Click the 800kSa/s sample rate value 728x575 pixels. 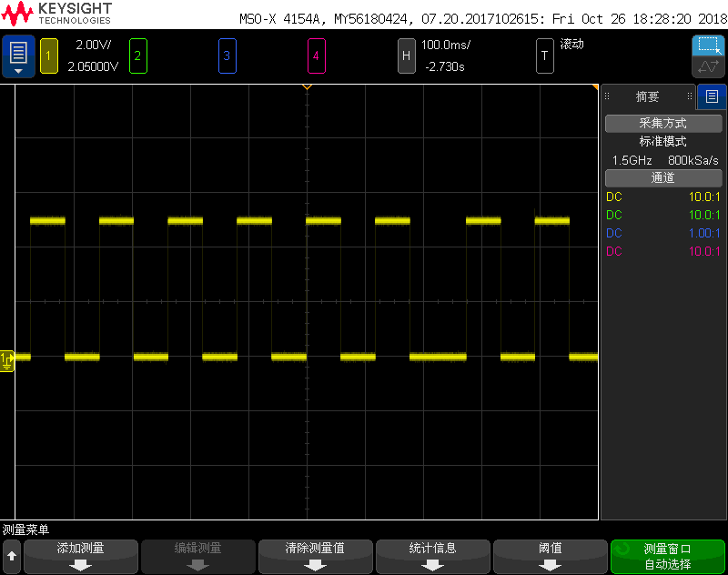click(693, 160)
